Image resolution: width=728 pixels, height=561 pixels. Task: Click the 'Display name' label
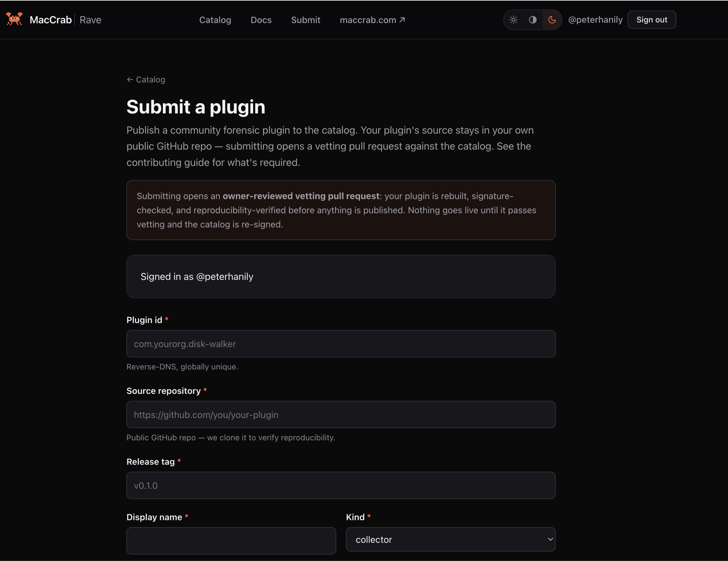pos(154,517)
